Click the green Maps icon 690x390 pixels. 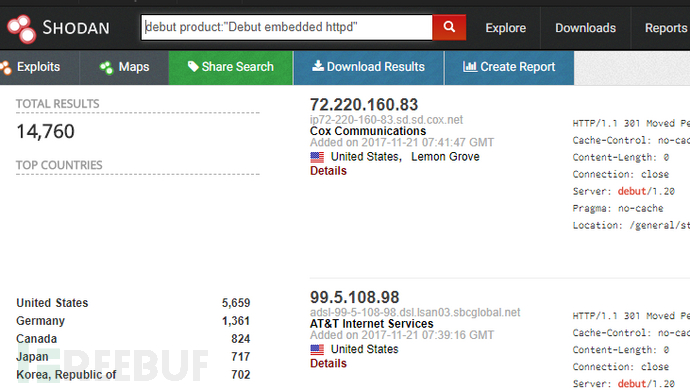click(106, 67)
